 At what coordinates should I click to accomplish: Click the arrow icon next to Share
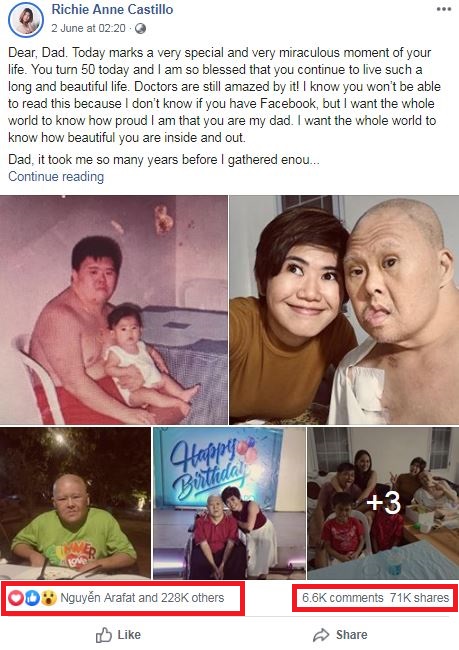[321, 635]
